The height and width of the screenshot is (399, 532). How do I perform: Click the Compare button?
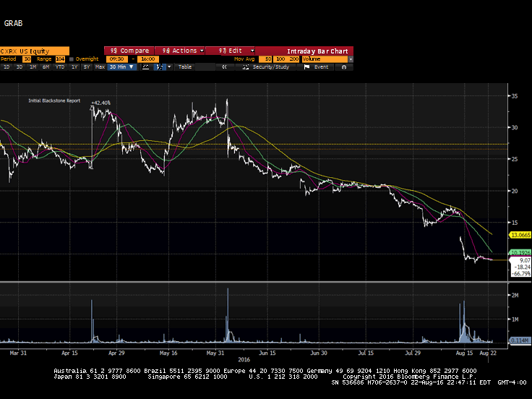[130, 51]
